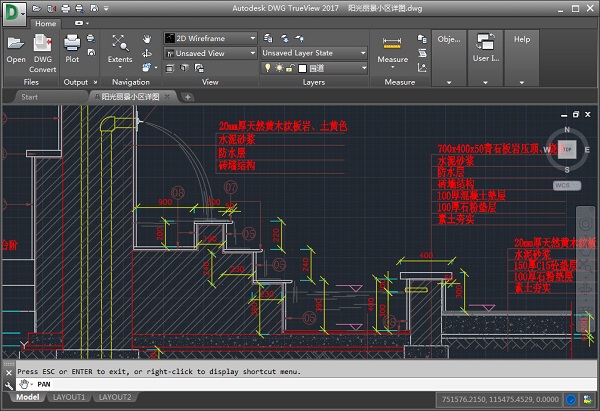Toggle the layer lightbulb on/off icon
Viewport: 600px width, 411px height.
[267, 67]
